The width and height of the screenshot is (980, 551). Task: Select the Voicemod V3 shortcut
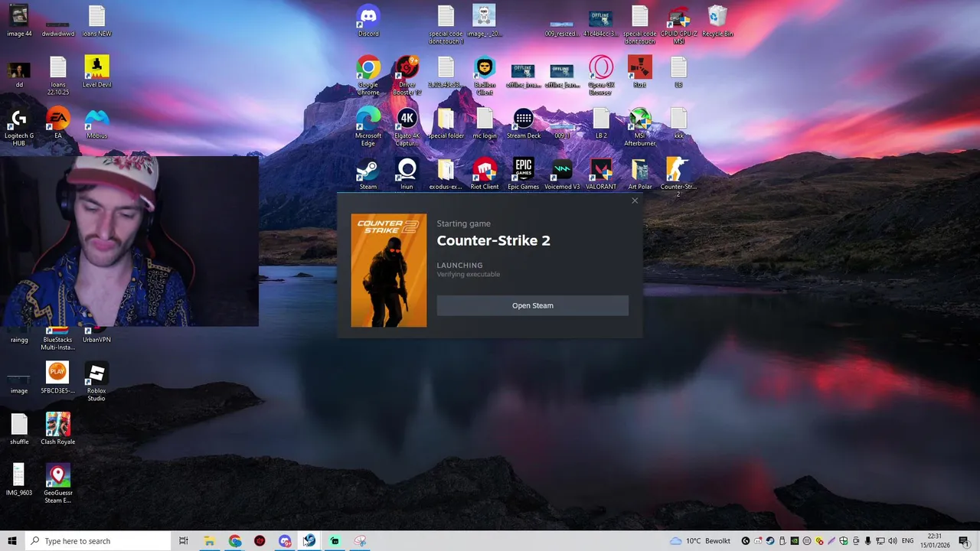pos(562,174)
